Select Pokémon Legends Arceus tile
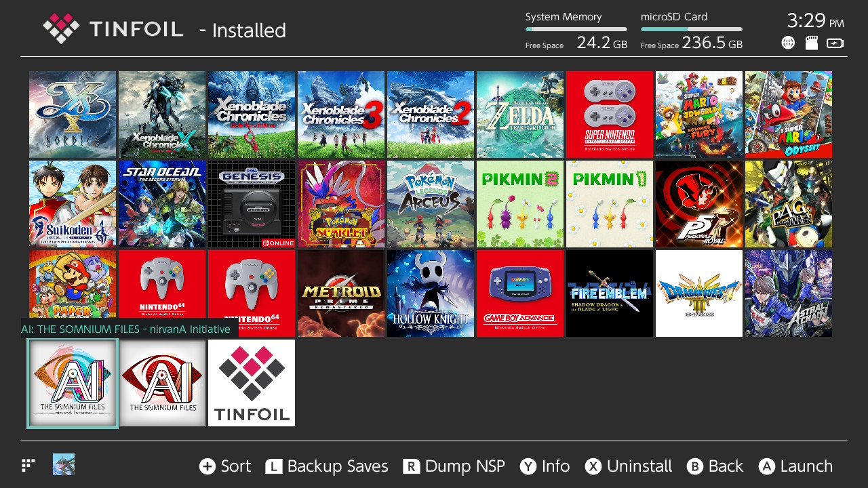Screen dimensions: 868x488 pyautogui.click(x=431, y=204)
